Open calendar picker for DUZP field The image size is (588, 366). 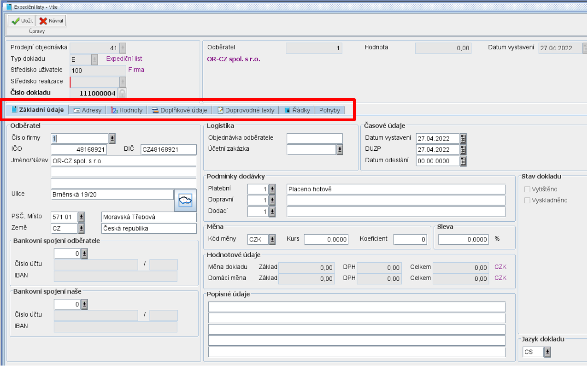[463, 149]
